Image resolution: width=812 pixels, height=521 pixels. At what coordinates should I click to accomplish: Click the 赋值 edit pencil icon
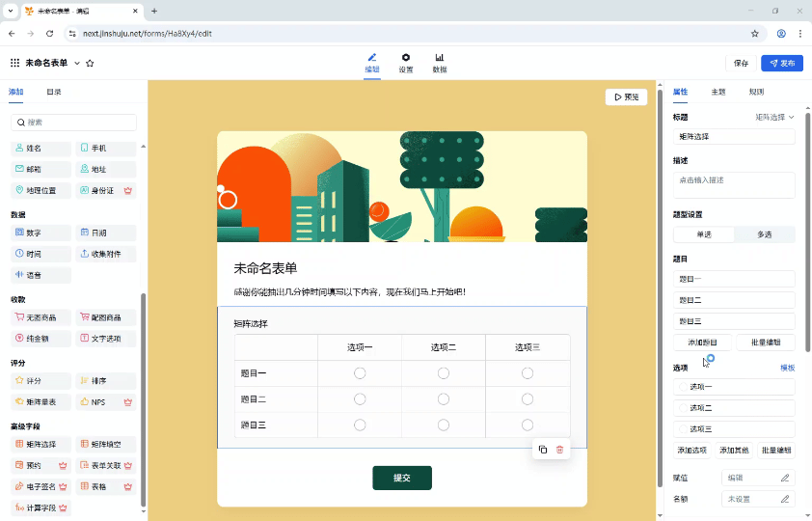point(784,478)
